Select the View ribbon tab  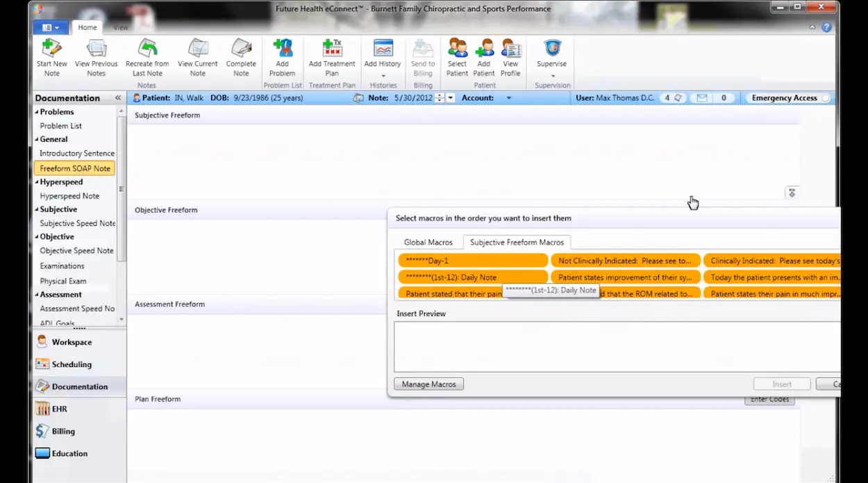pos(120,27)
